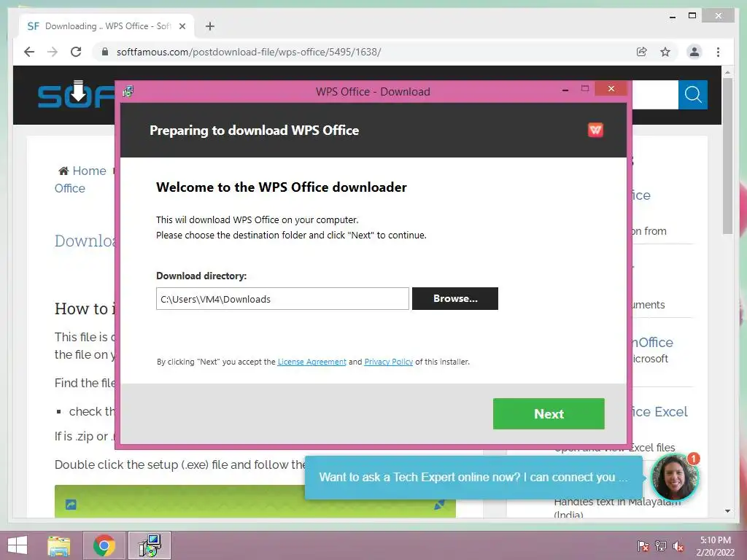Click the chat expert avatar photo
This screenshot has width=747, height=560.
pyautogui.click(x=675, y=477)
